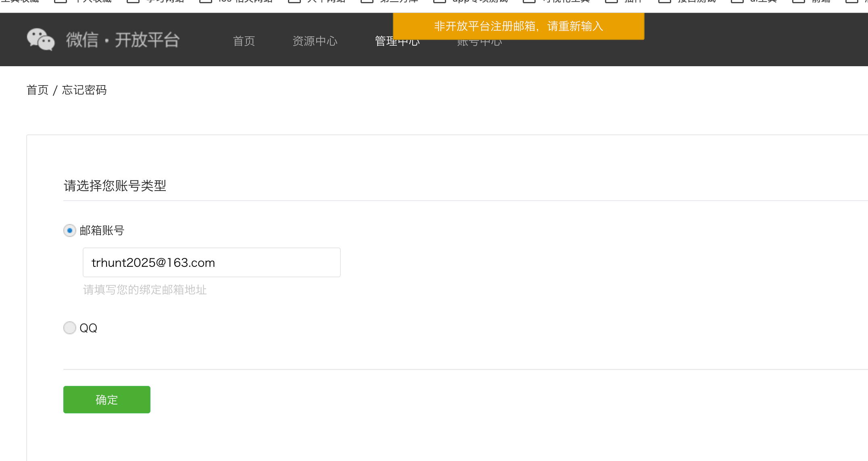This screenshot has height=461, width=868.
Task: Click the WeChat chat-bubble logo icon
Action: tap(40, 40)
